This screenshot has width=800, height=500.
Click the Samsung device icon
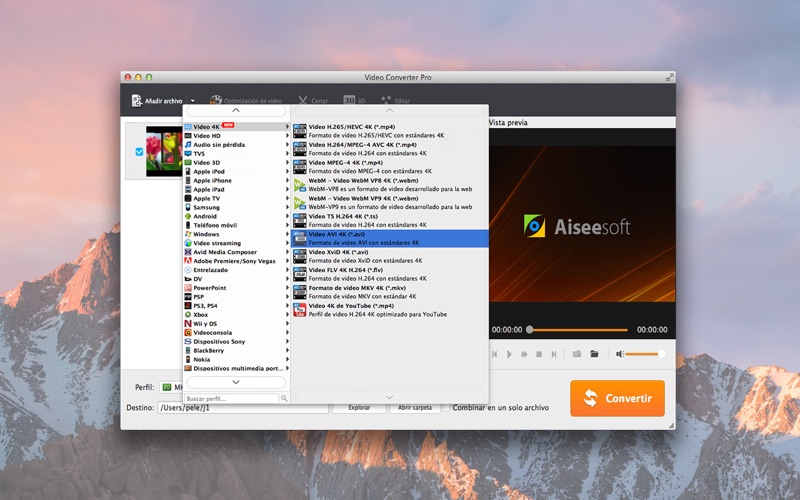188,207
